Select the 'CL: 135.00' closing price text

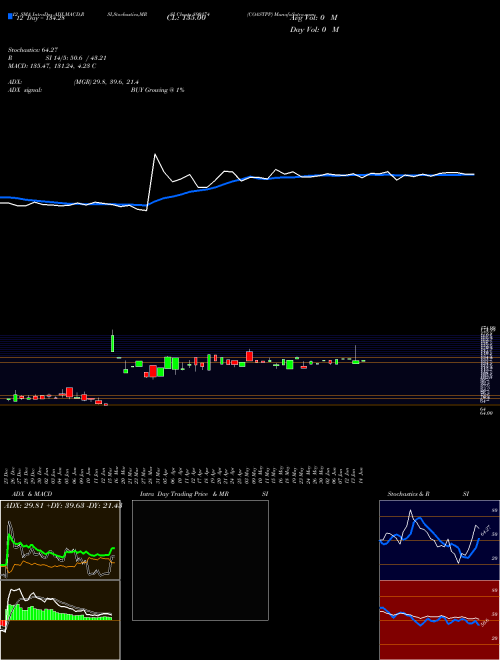tap(185, 18)
